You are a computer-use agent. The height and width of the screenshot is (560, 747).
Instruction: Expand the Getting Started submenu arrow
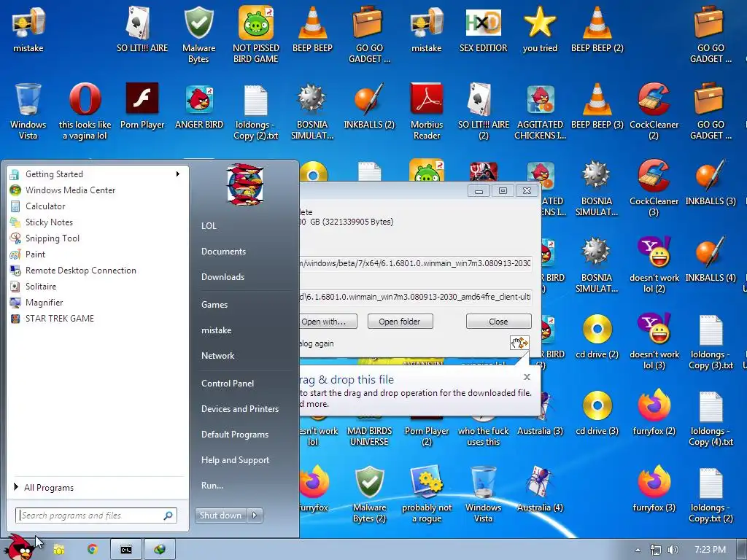pos(178,174)
